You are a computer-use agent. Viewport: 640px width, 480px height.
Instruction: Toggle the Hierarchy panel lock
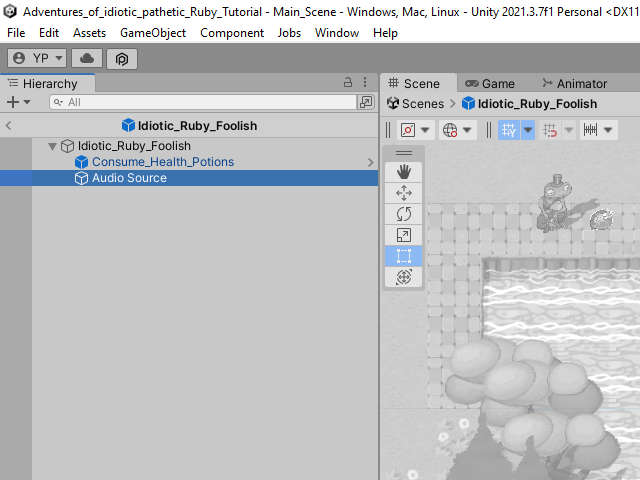click(348, 82)
